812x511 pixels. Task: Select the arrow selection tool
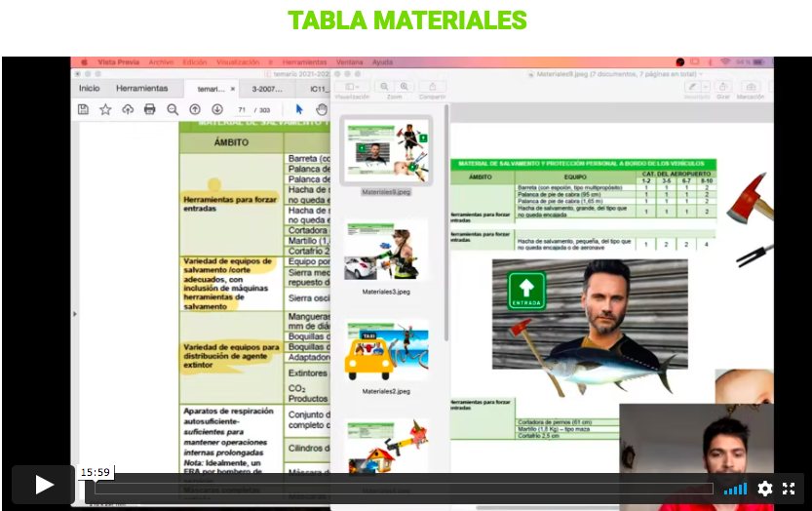[299, 109]
